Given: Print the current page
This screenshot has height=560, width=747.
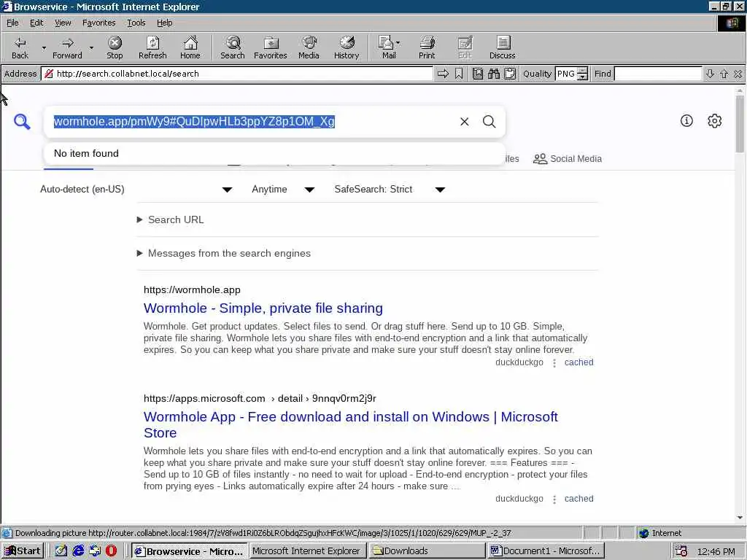Looking at the screenshot, I should (x=427, y=47).
